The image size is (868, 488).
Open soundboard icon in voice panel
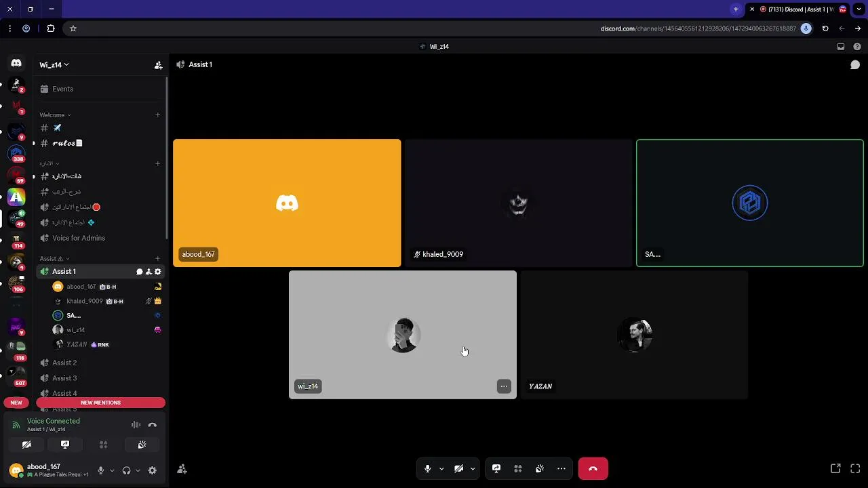click(x=142, y=445)
